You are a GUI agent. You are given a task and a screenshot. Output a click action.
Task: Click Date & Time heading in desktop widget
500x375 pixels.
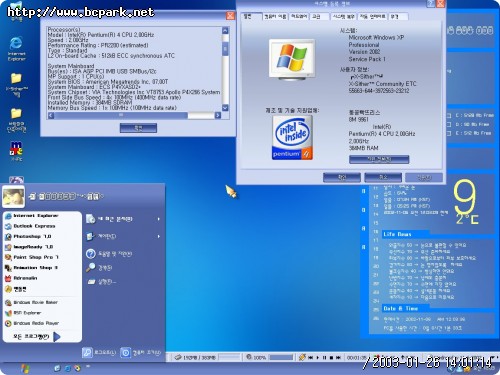400,309
